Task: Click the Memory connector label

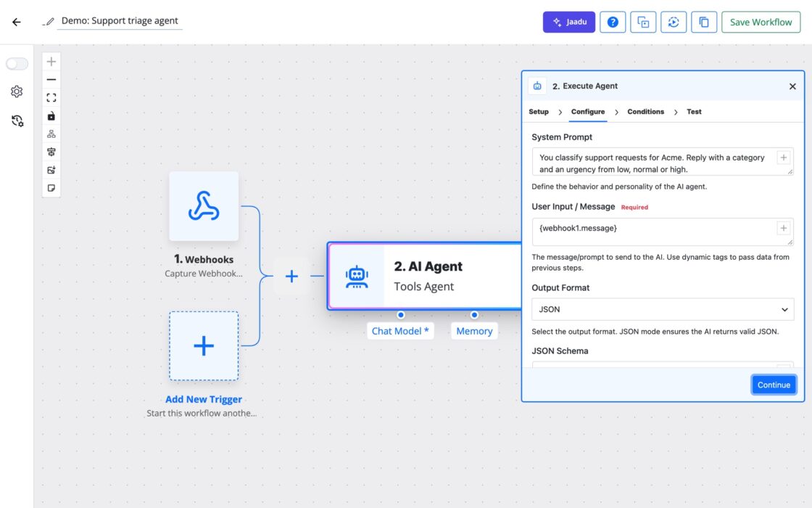Action: pos(474,331)
